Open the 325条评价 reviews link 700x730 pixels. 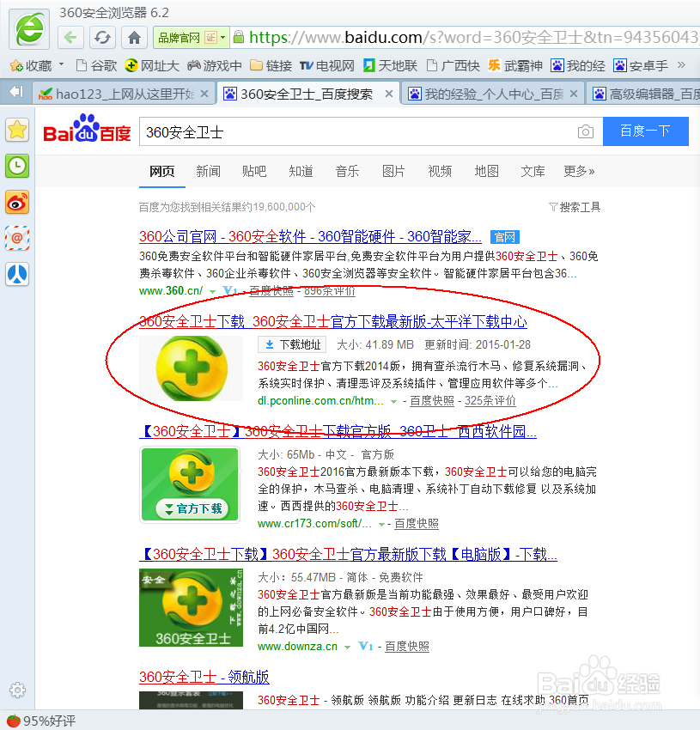490,400
